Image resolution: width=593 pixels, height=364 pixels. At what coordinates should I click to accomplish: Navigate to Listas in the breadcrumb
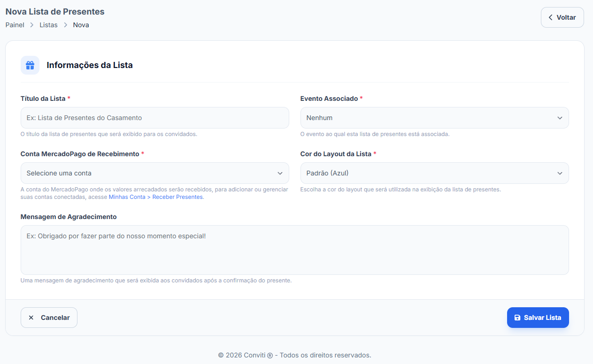pos(48,25)
